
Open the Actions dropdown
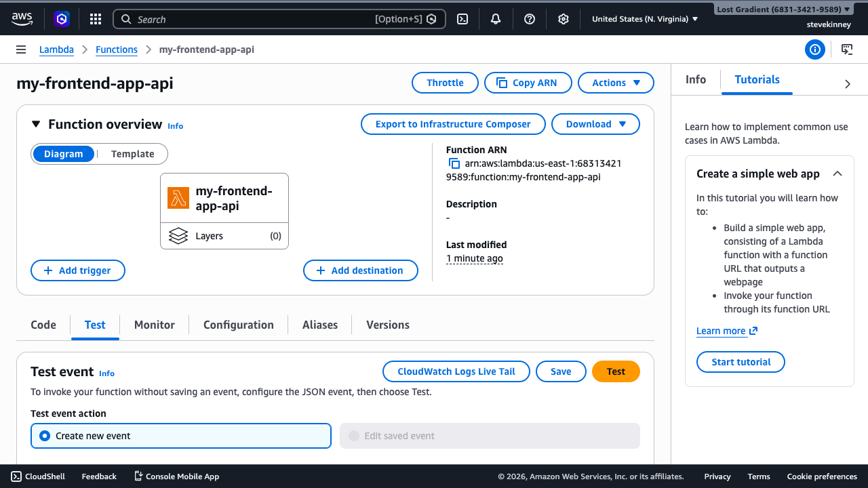coord(616,83)
